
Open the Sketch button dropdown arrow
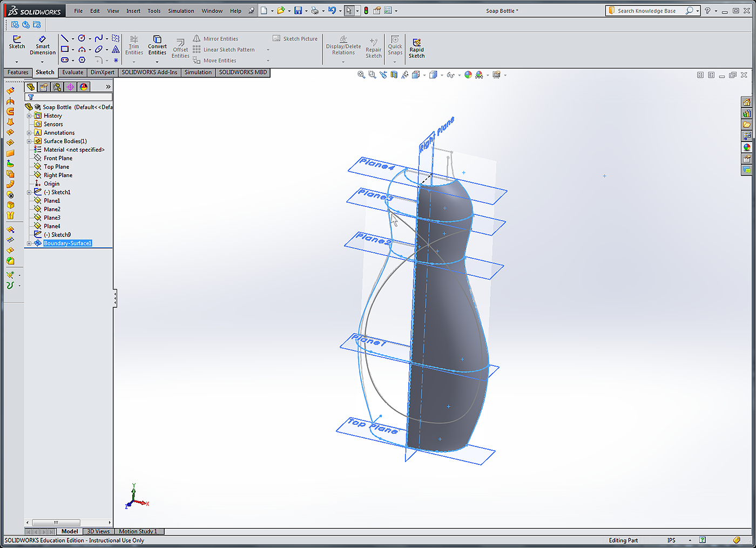(x=17, y=62)
